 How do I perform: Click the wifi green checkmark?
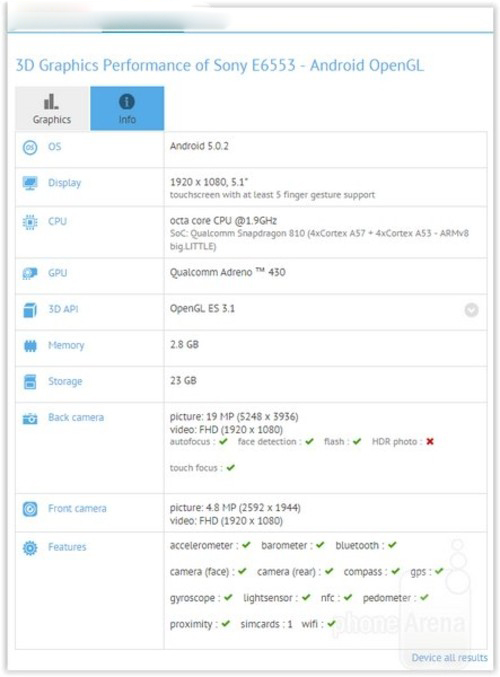pos(331,624)
